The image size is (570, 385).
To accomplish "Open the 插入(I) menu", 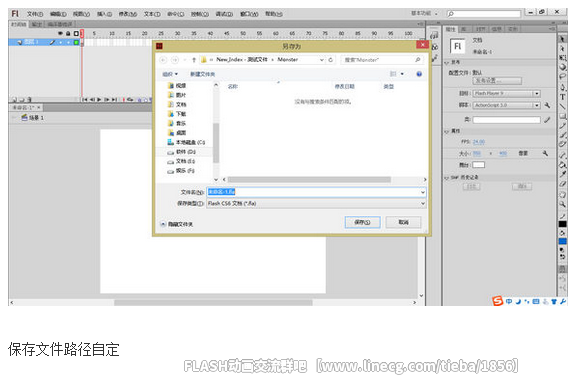I will click(104, 14).
